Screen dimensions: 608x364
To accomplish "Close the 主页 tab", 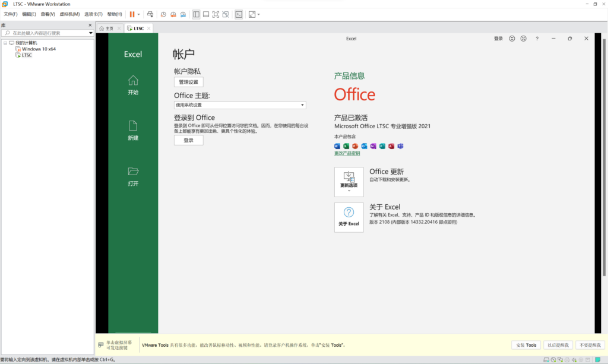I will (119, 29).
